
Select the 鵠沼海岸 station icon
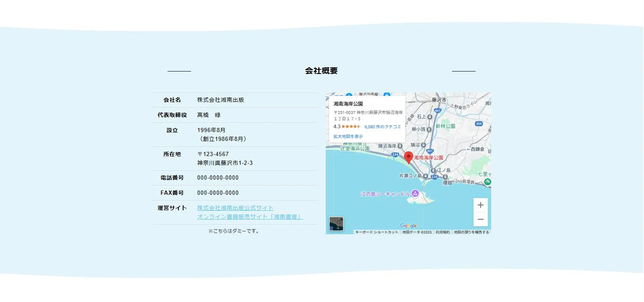tap(400, 146)
